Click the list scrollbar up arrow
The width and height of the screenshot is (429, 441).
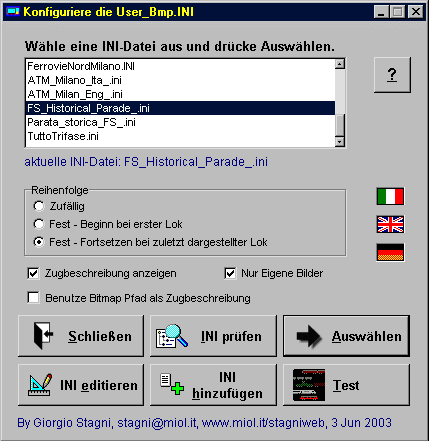point(340,64)
